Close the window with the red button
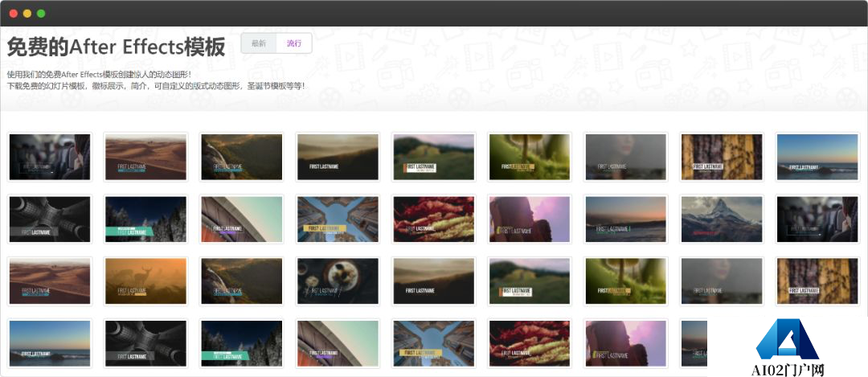868x377 pixels. [14, 14]
